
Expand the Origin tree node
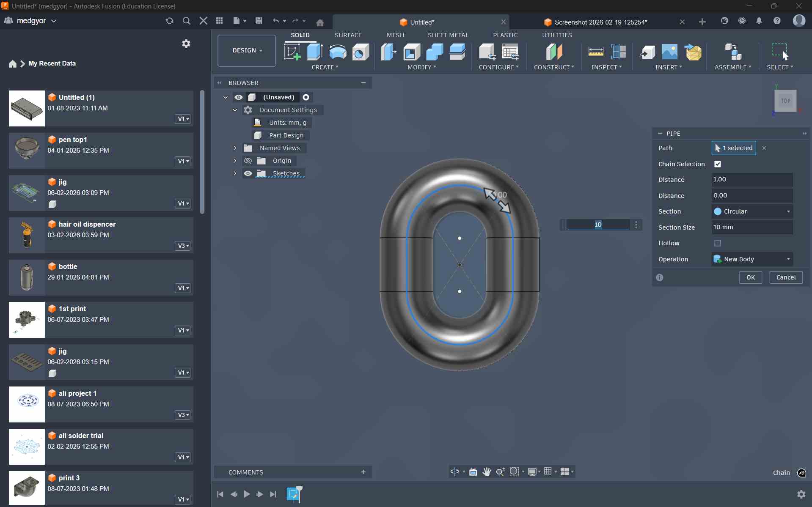point(235,161)
